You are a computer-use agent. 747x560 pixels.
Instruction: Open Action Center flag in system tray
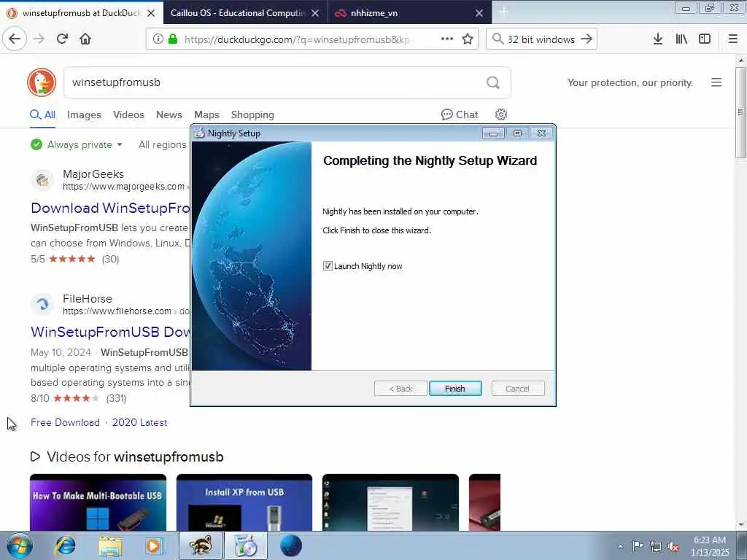[638, 545]
